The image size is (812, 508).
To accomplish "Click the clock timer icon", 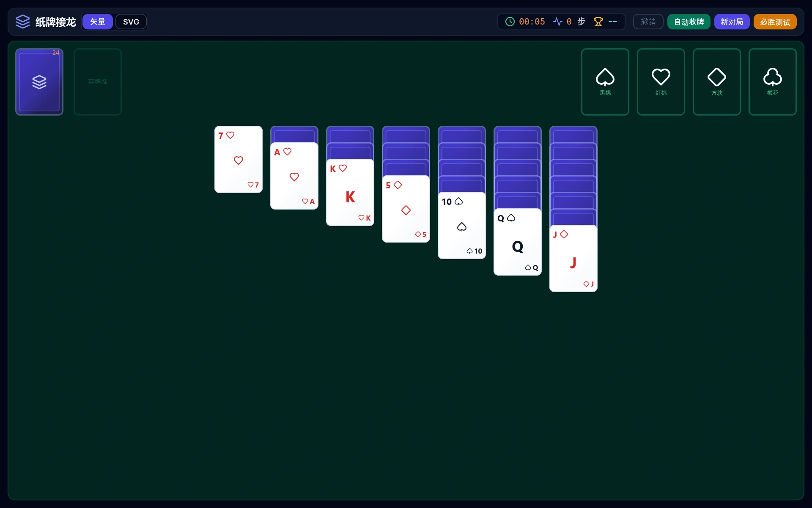I will point(510,22).
